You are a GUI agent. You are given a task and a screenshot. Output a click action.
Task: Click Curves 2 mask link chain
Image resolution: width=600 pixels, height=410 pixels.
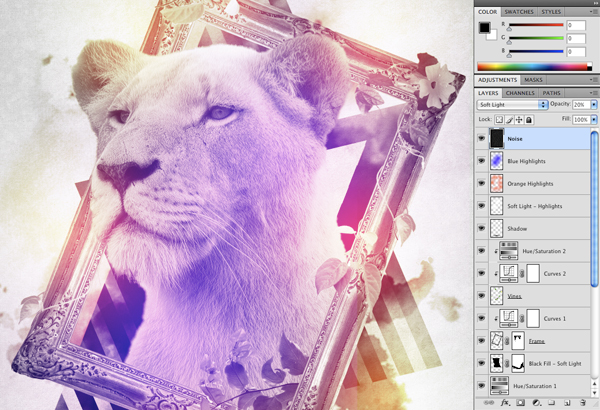522,274
